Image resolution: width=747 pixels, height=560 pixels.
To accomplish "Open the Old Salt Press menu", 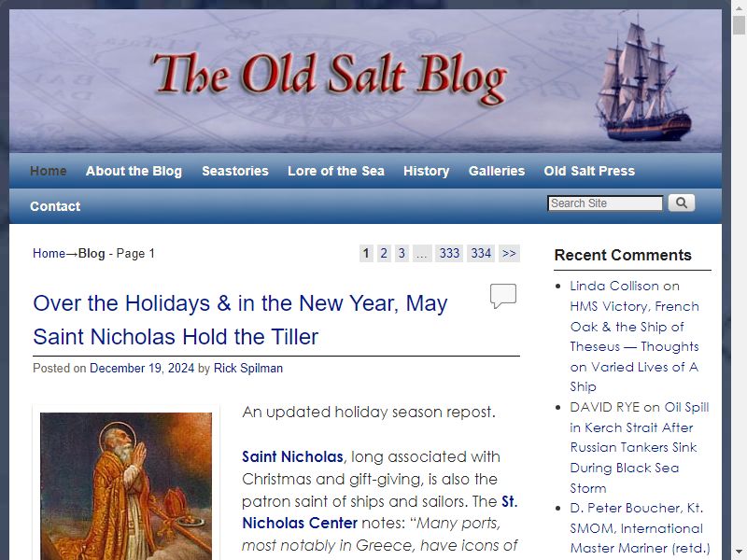I will pyautogui.click(x=589, y=171).
